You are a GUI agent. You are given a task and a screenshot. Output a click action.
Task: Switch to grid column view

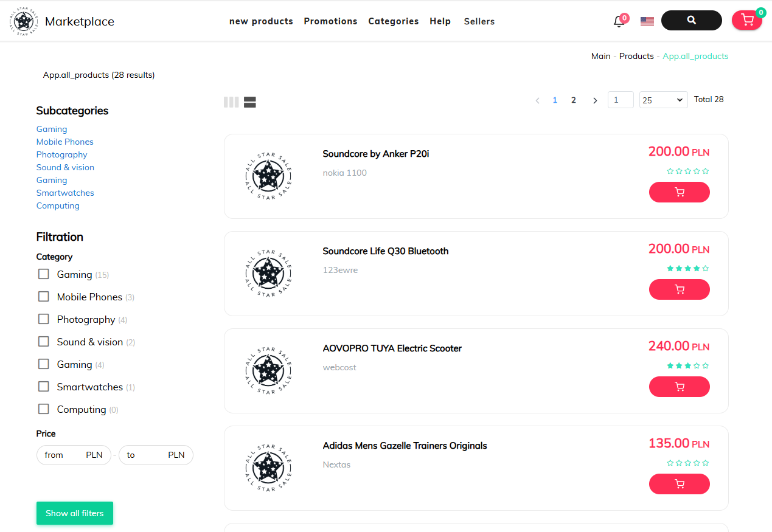(231, 102)
